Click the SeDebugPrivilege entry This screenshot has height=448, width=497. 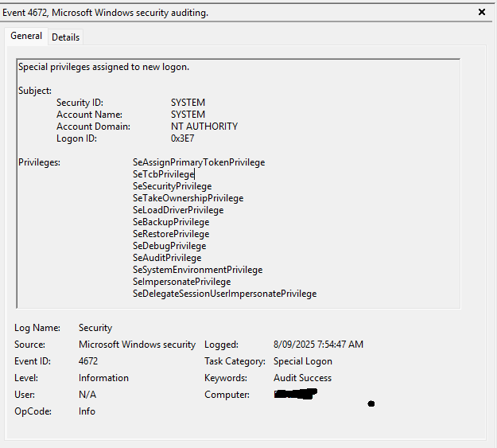coord(169,246)
